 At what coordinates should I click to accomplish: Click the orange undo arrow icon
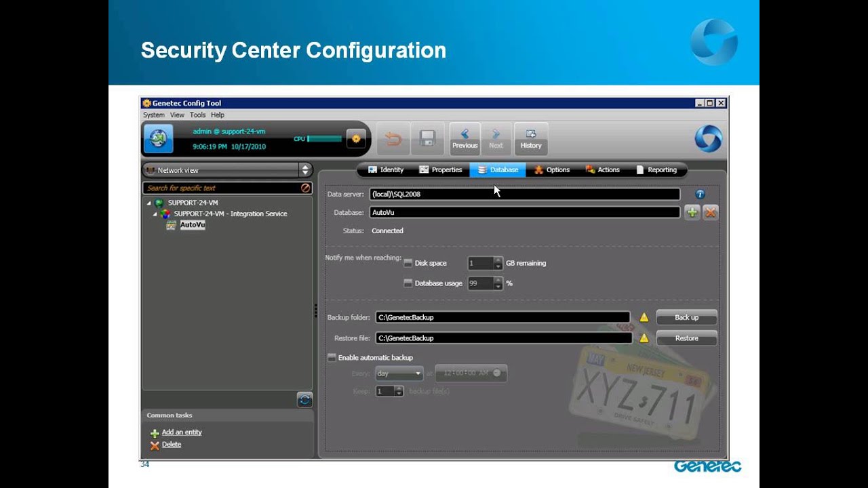point(393,139)
